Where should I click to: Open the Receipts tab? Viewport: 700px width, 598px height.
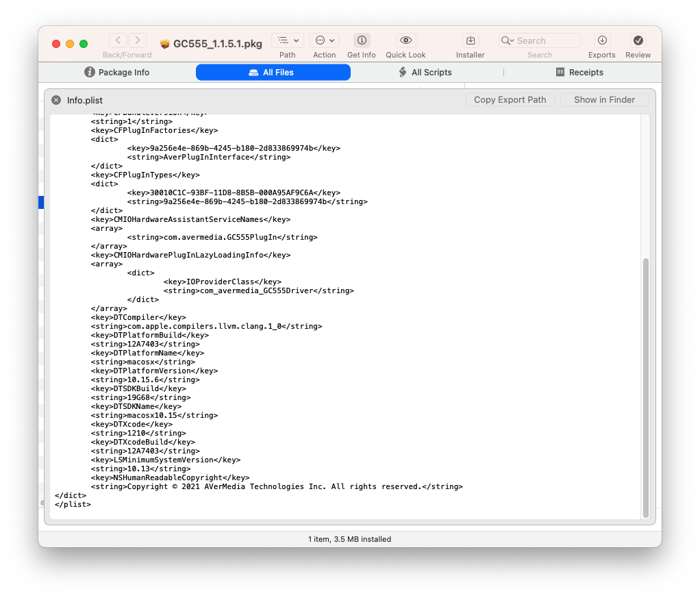(579, 73)
